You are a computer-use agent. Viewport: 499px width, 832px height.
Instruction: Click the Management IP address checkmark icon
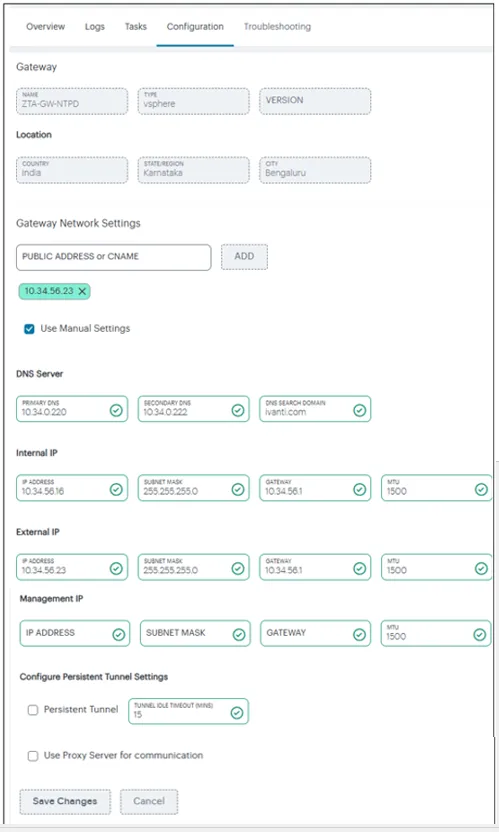(118, 635)
